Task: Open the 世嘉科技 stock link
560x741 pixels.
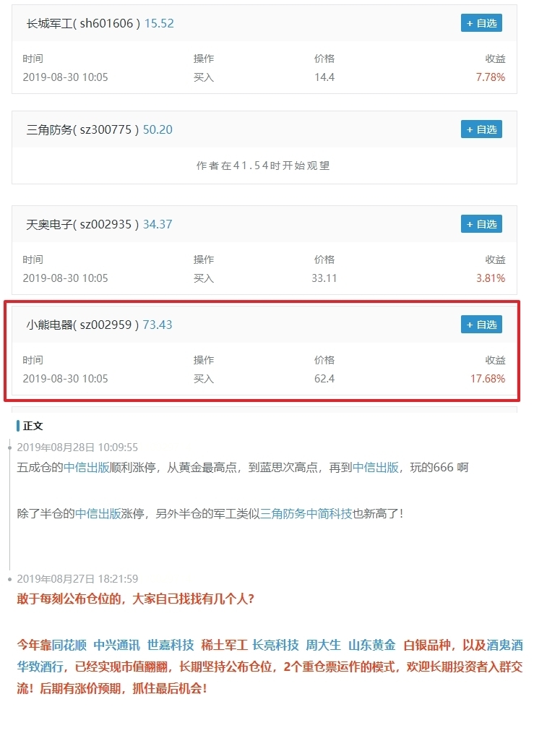Action: coord(171,645)
